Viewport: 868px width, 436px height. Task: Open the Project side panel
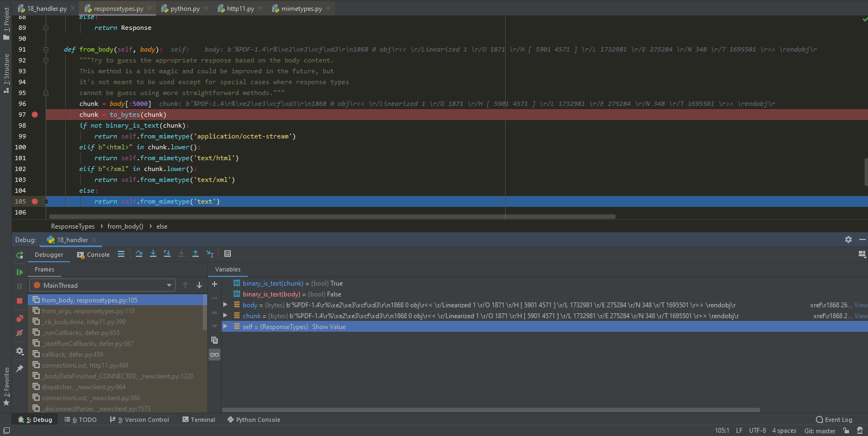[6, 24]
